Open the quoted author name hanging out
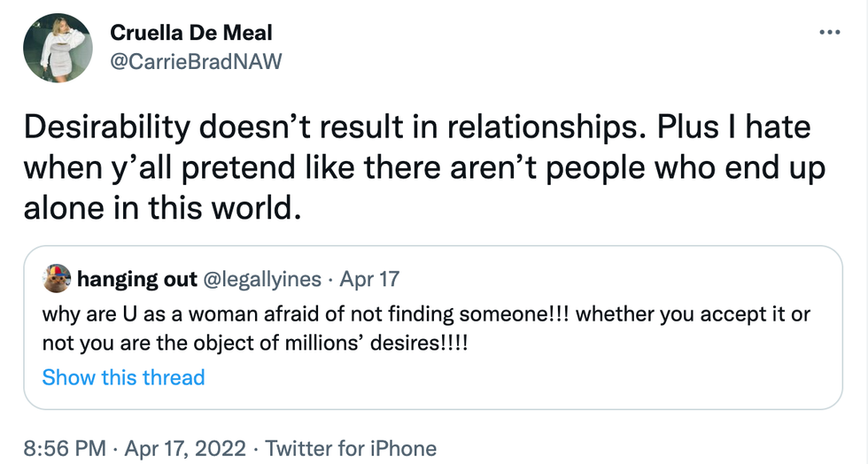This screenshot has height=464, width=868. tap(137, 280)
